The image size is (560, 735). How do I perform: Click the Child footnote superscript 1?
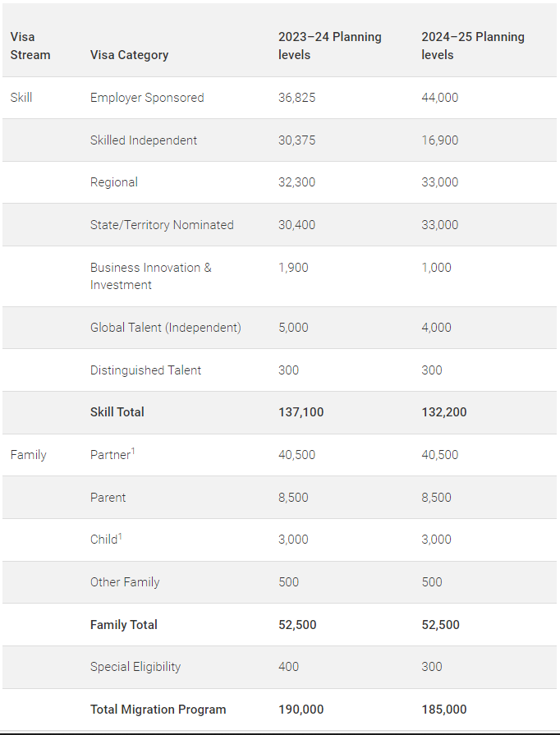coord(120,535)
